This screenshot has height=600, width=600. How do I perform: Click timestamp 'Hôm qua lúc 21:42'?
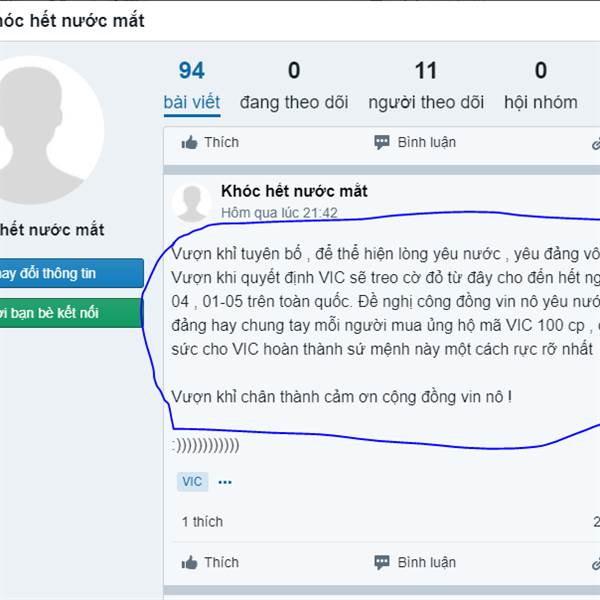(x=279, y=213)
